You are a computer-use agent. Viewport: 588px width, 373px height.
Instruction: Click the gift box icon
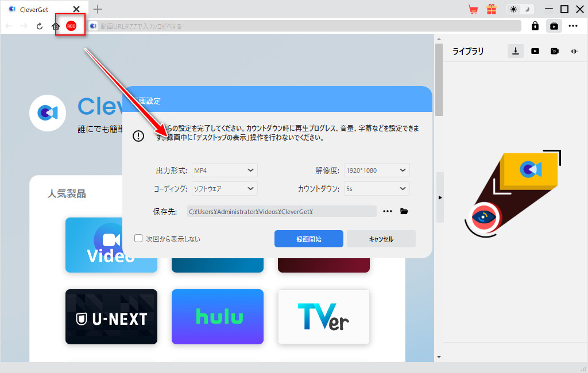tap(491, 9)
